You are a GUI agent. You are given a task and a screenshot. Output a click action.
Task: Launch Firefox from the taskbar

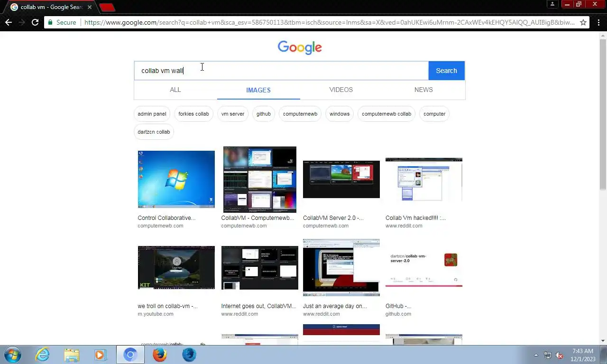160,355
